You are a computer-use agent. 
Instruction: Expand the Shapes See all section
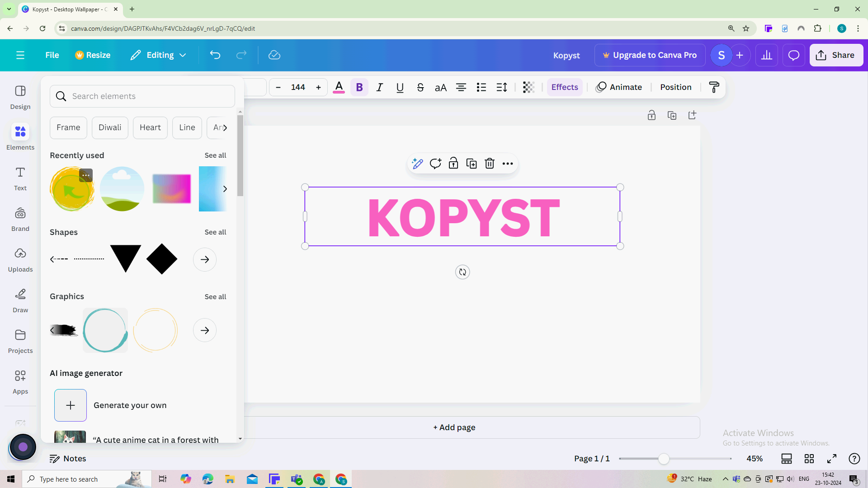point(215,232)
